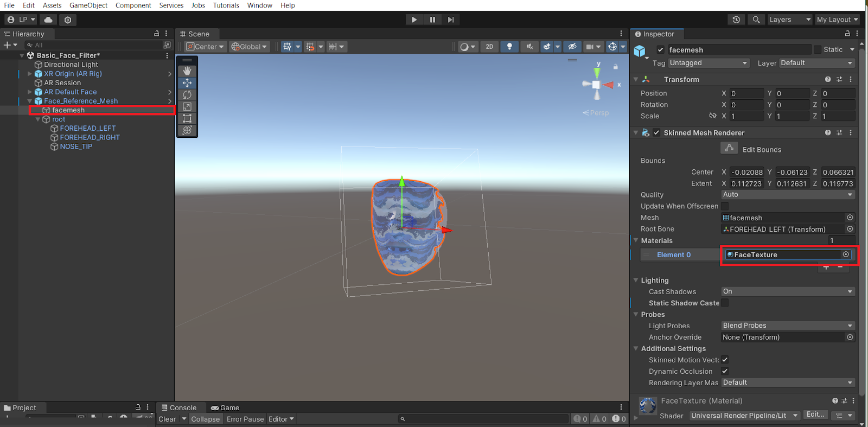Select the Hand view tool
The height and width of the screenshot is (427, 868).
(187, 71)
